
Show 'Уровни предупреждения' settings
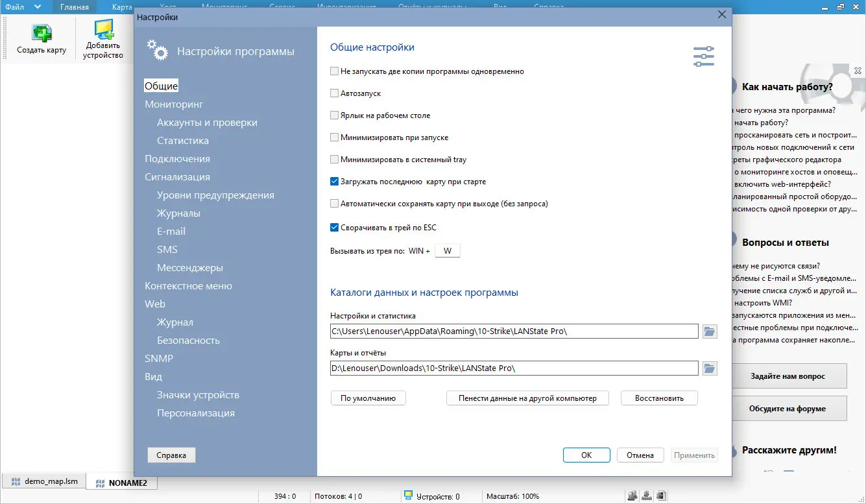coord(215,195)
